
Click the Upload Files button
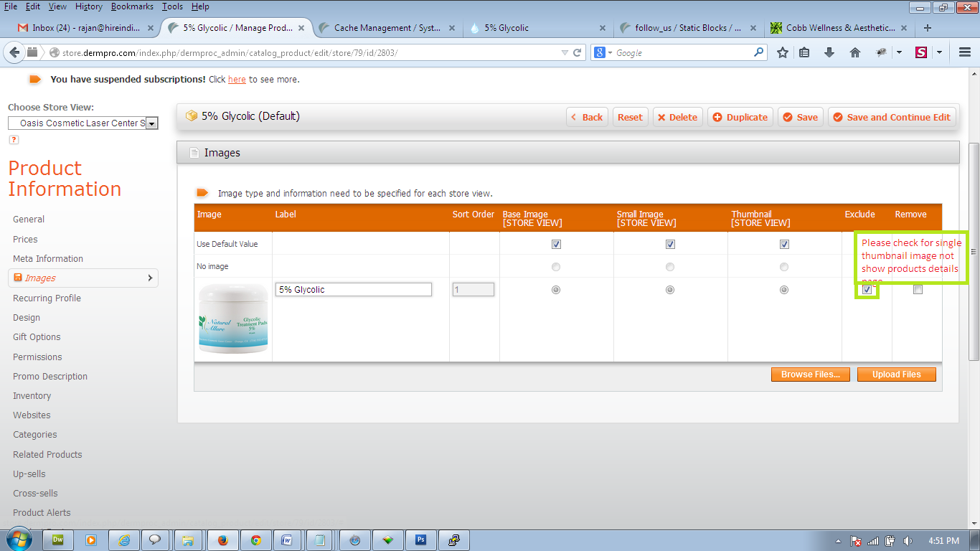[897, 375]
